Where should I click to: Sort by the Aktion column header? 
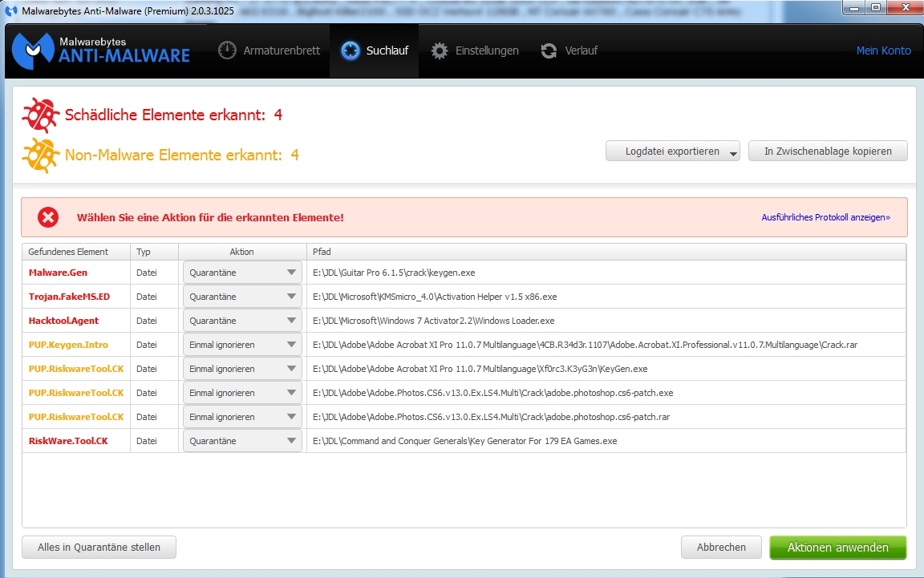[242, 252]
